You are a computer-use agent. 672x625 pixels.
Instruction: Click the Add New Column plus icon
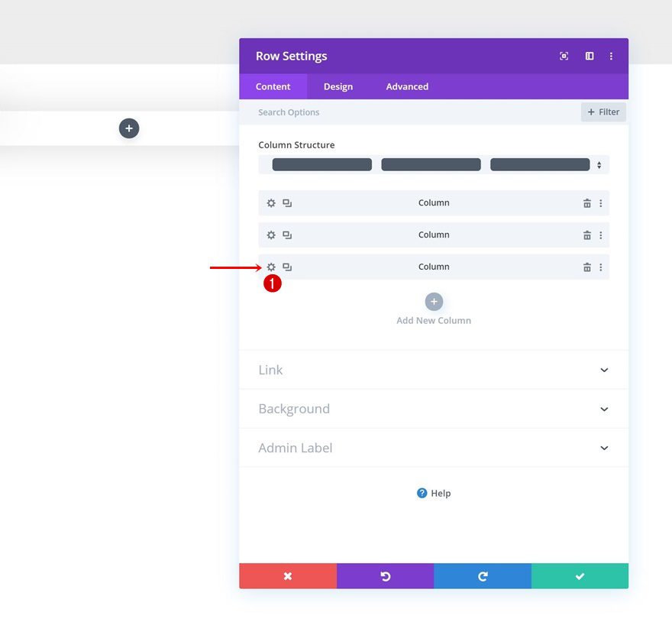coord(434,301)
